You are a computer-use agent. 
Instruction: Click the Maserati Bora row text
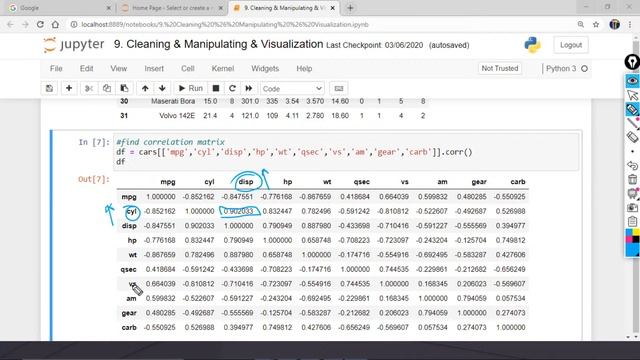[x=173, y=101]
